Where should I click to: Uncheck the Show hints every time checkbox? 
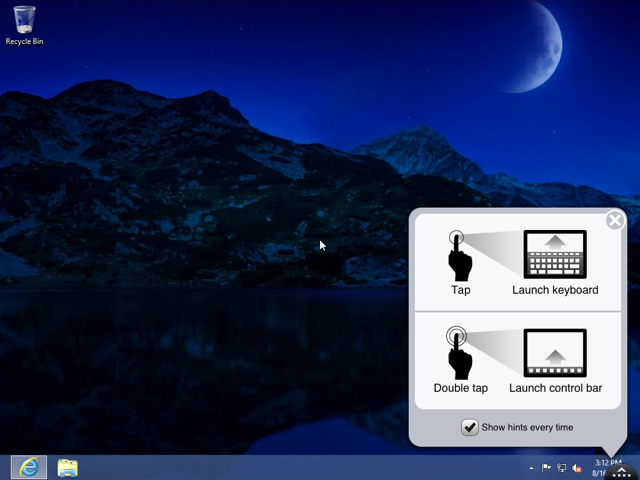(469, 427)
